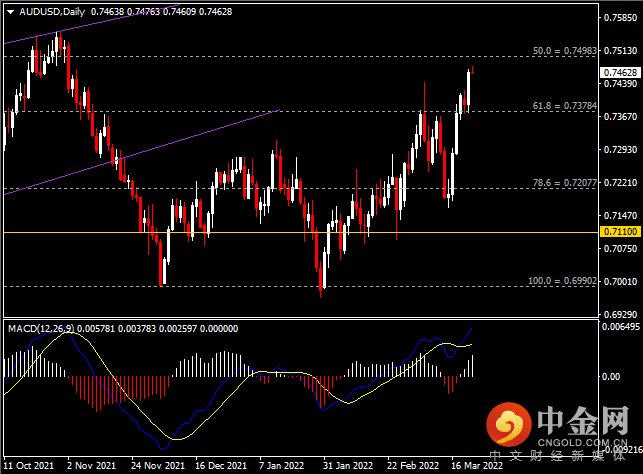The width and height of the screenshot is (643, 474).
Task: Select the upper purple channel trendline
Action: [90, 24]
